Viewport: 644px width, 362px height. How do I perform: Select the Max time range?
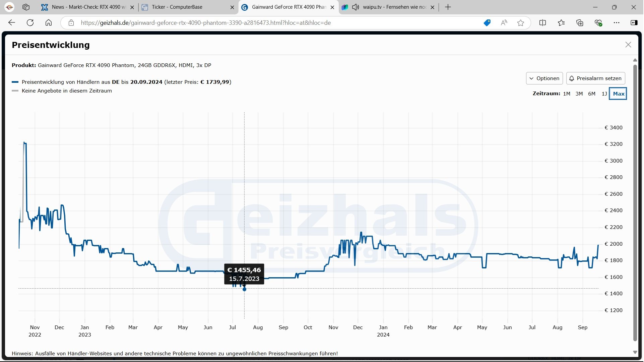tap(618, 94)
